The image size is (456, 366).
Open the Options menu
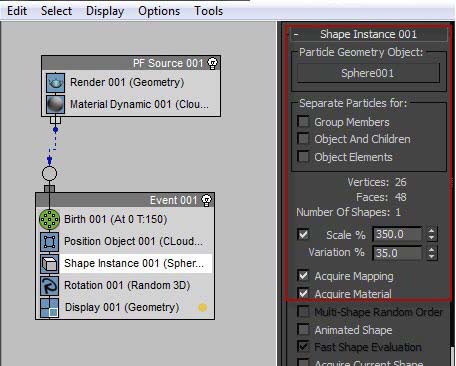(159, 11)
